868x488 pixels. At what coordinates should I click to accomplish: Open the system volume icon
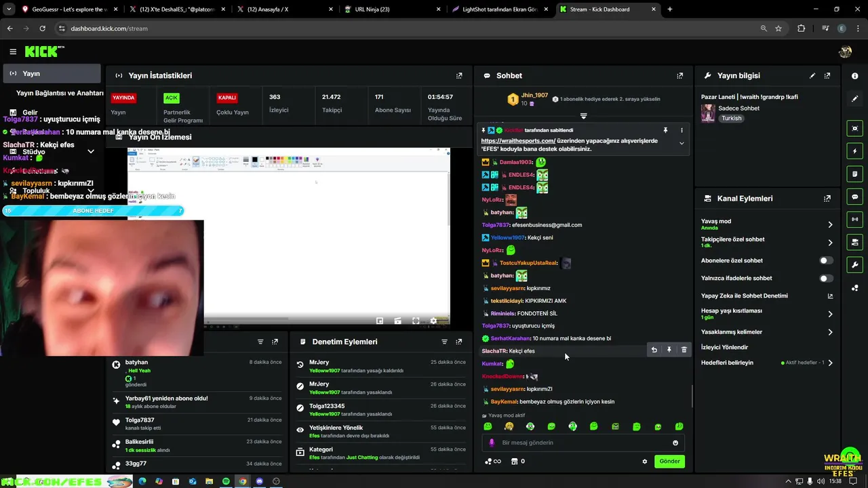click(821, 481)
